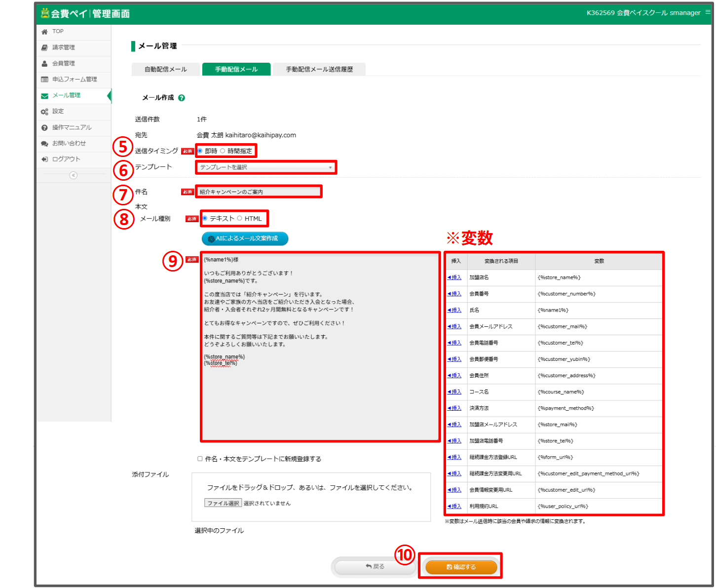Click the お問い合わせ chat bubble icon
The height and width of the screenshot is (588, 716).
tap(44, 144)
